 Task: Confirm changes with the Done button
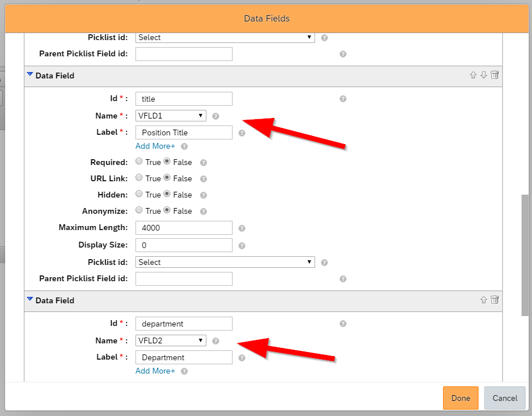click(460, 398)
